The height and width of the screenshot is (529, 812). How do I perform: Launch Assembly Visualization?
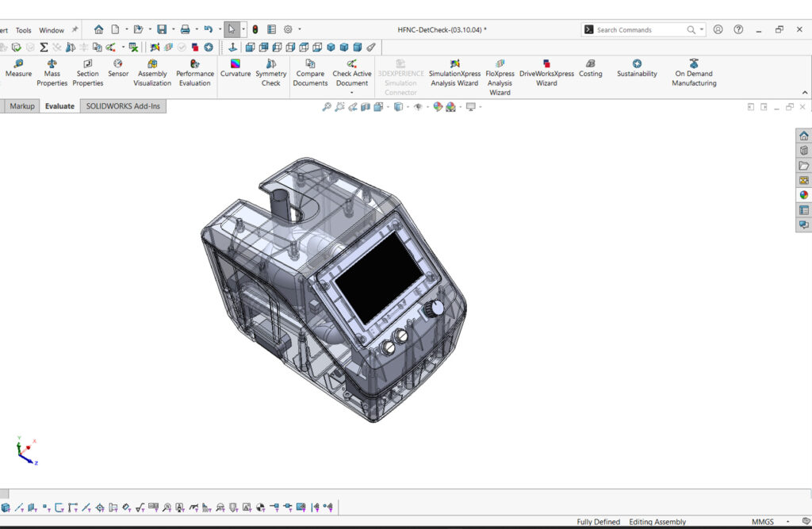pos(152,73)
